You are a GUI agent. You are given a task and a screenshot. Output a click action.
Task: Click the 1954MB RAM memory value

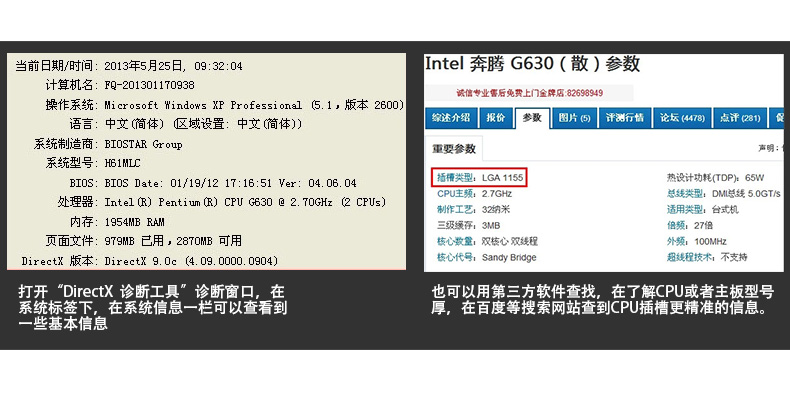(x=135, y=222)
